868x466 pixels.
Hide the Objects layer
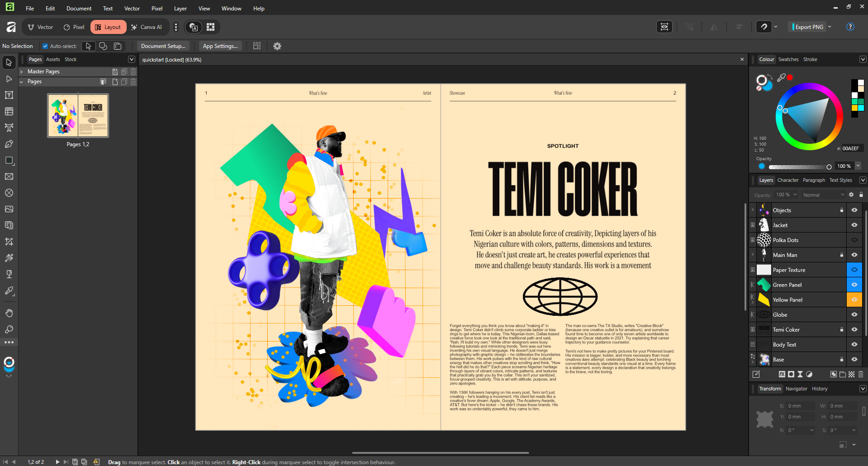pyautogui.click(x=854, y=210)
